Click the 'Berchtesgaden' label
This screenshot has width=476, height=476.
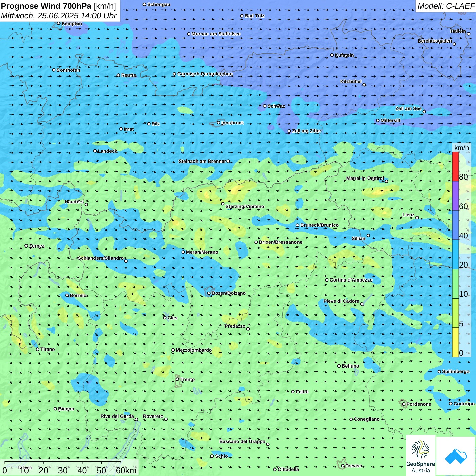[435, 41]
